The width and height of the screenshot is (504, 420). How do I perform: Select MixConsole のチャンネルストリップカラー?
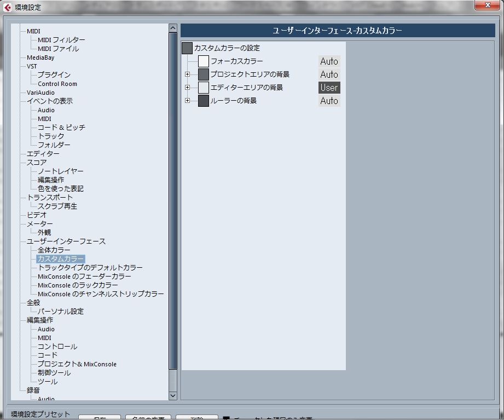(x=101, y=294)
